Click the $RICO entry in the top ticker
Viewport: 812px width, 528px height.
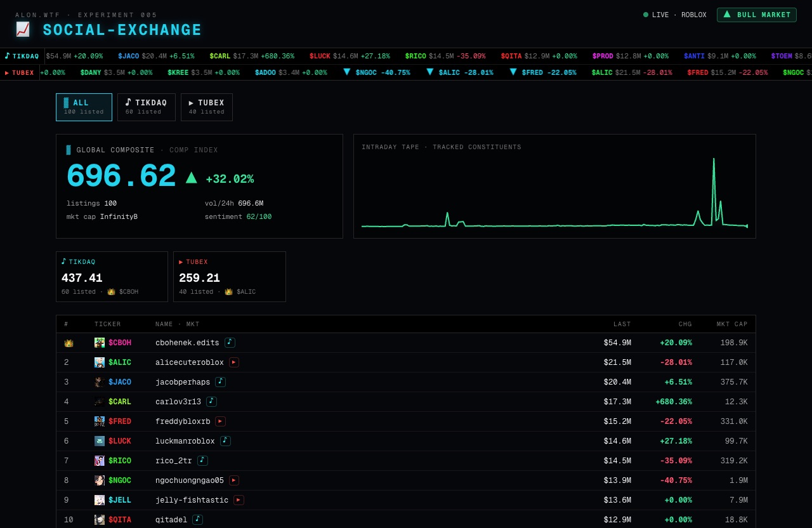click(445, 56)
